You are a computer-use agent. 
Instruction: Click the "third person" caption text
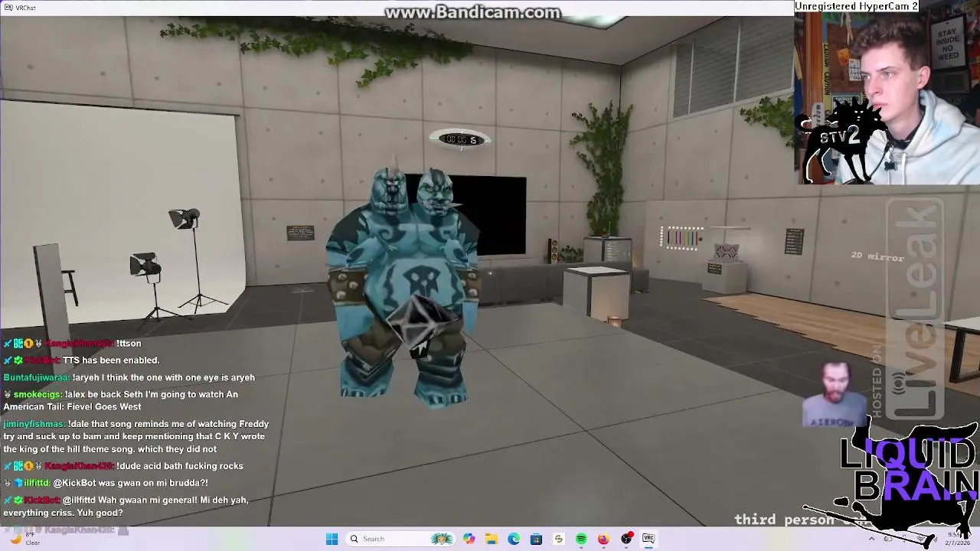coord(784,520)
